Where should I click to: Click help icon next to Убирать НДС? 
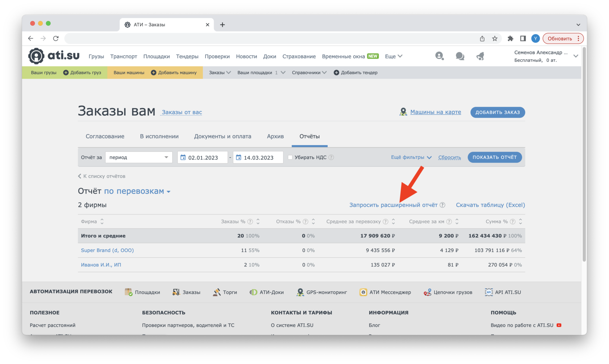pyautogui.click(x=331, y=157)
